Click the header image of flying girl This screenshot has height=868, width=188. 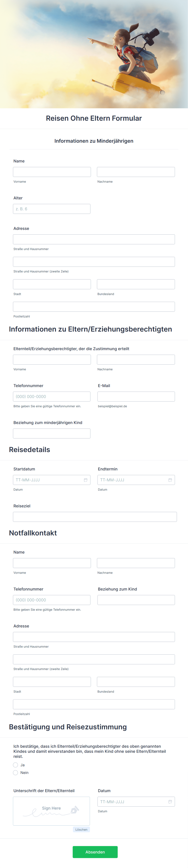point(94,54)
